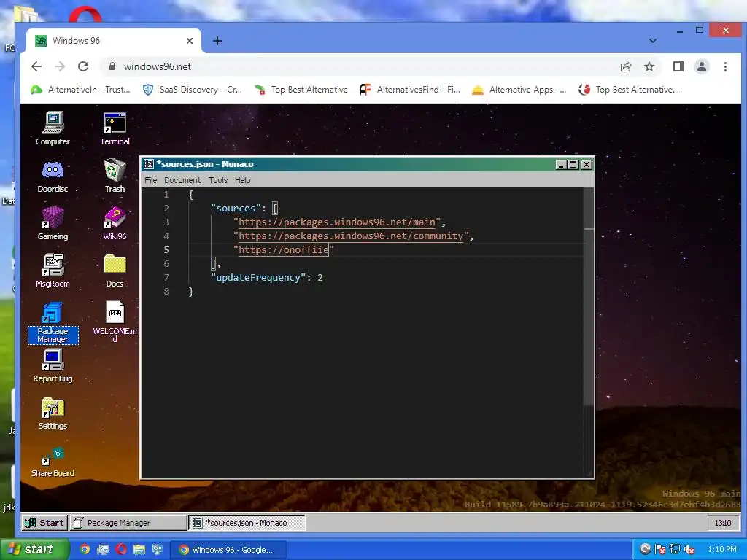Open the Help menu in Monaco
Image resolution: width=747 pixels, height=560 pixels.
point(242,180)
